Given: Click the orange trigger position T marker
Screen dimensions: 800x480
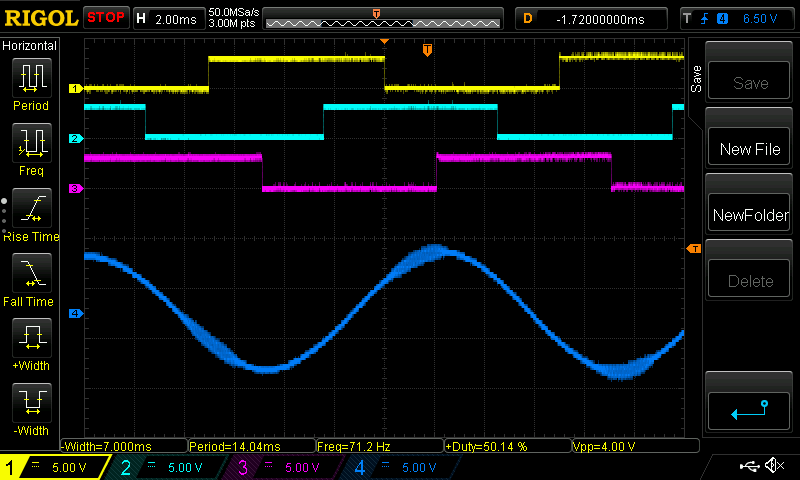Looking at the screenshot, I should point(428,50).
